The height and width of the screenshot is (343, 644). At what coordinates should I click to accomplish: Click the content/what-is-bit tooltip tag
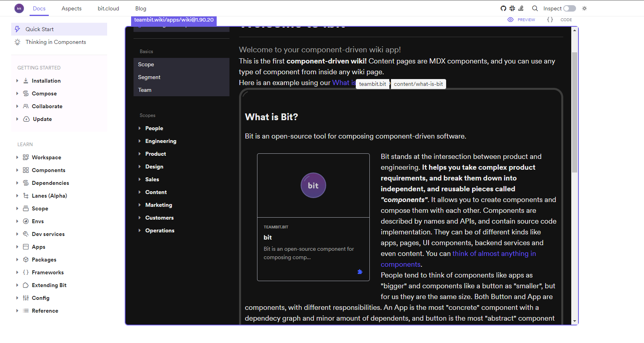pos(418,84)
